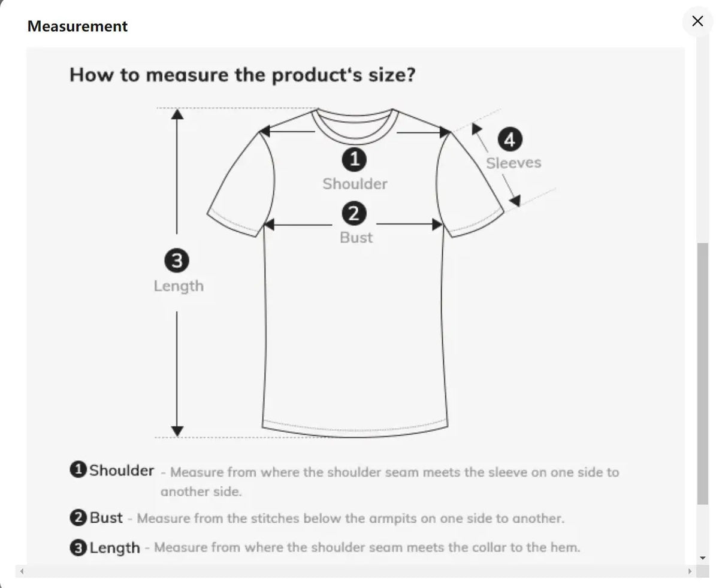The width and height of the screenshot is (719, 588).
Task: Click the left arrow on the horizontal scrollbar
Action: [22, 571]
